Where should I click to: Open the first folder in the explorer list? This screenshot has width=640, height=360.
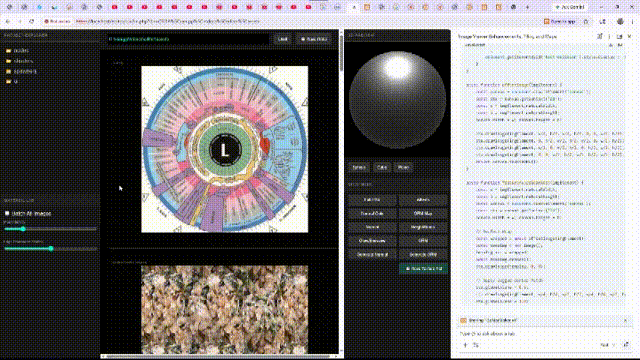(x=17, y=51)
